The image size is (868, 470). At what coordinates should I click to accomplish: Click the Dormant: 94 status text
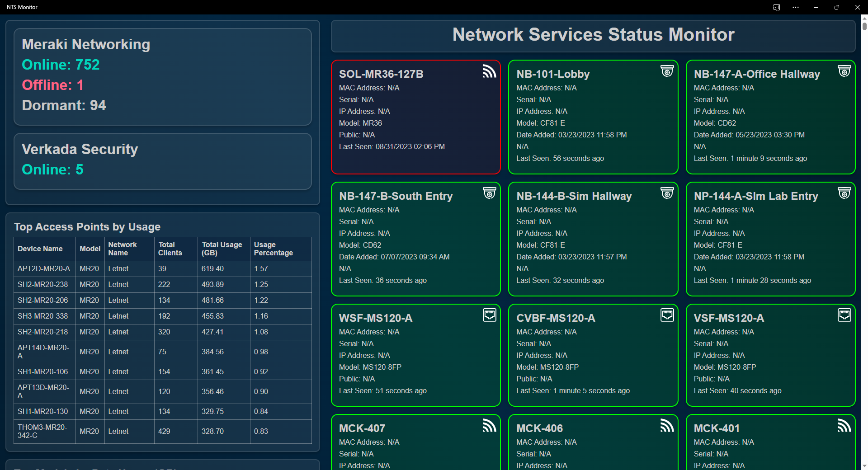point(64,105)
